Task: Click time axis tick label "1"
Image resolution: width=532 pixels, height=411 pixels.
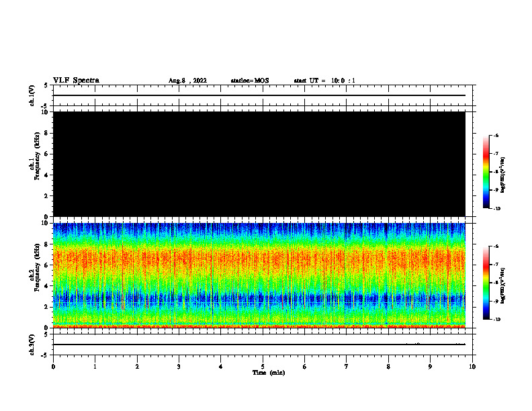Action: click(95, 367)
